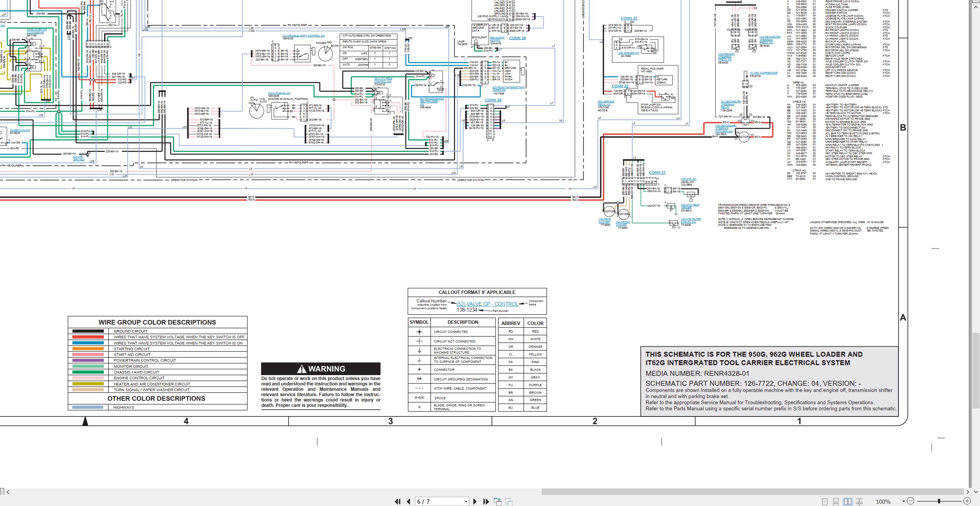Go to the first page

coord(398,501)
